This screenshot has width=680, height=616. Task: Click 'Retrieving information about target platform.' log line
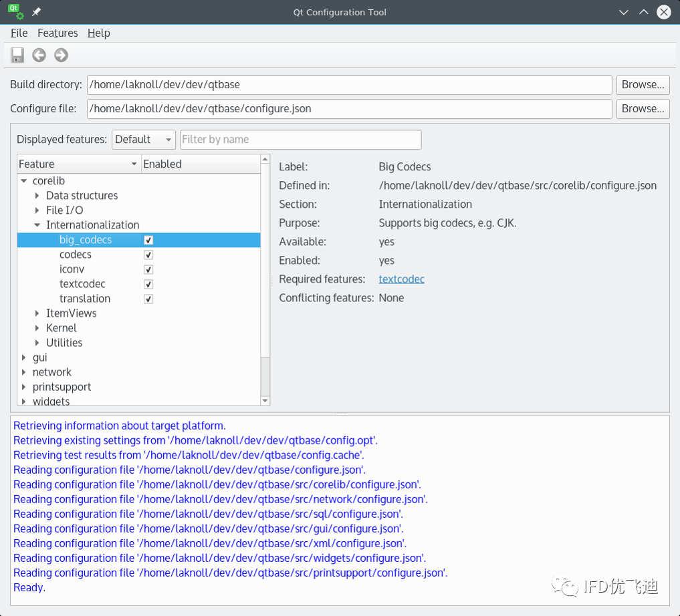pos(119,426)
